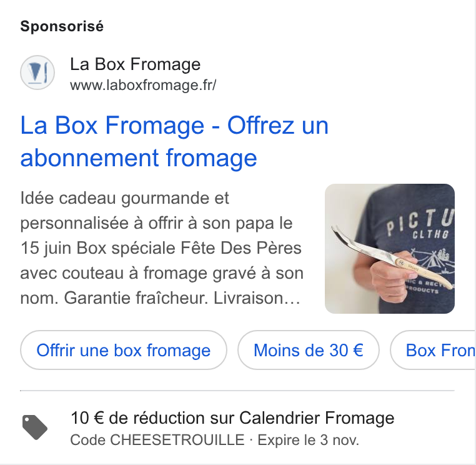Select the La Box Fromage site name
The width and height of the screenshot is (476, 465).
coord(135,64)
